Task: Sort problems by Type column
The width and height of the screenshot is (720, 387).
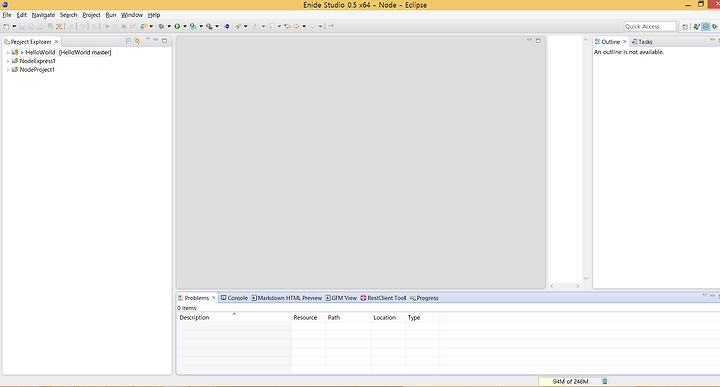Action: click(422, 317)
